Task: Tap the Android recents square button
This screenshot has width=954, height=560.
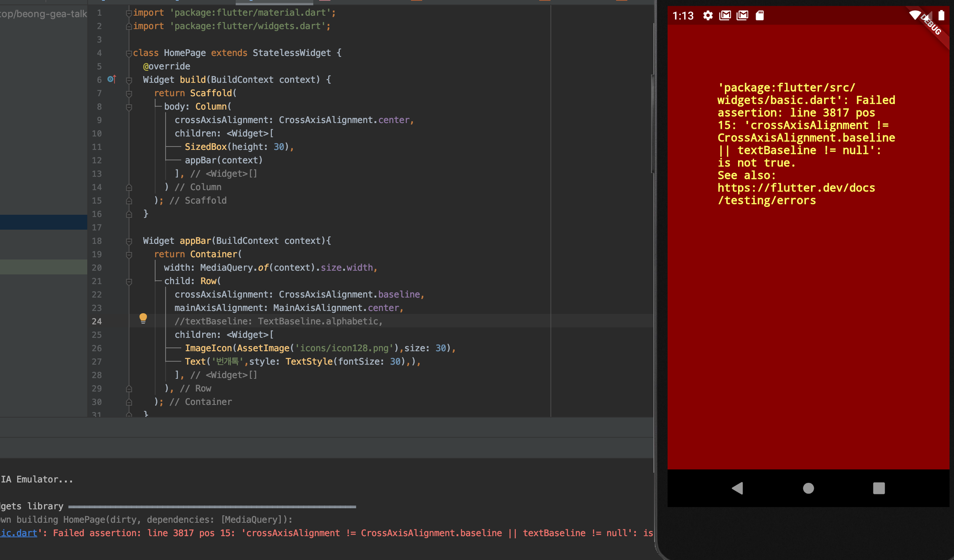Action: [x=879, y=488]
